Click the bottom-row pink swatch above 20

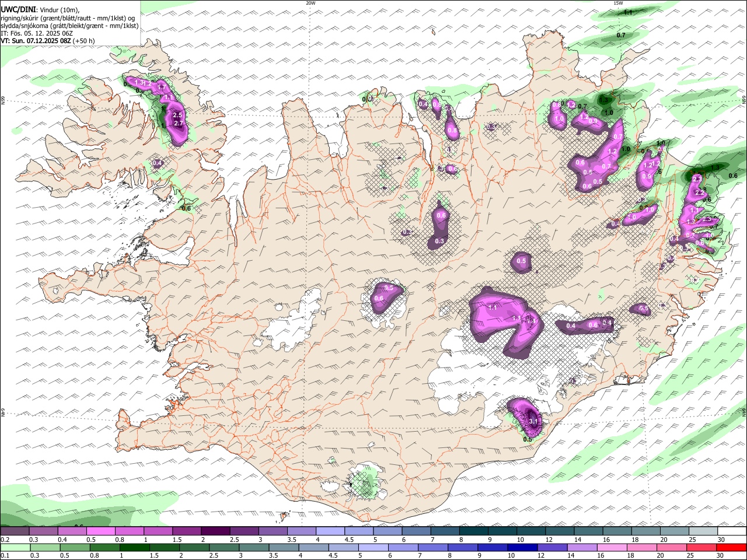(672, 547)
